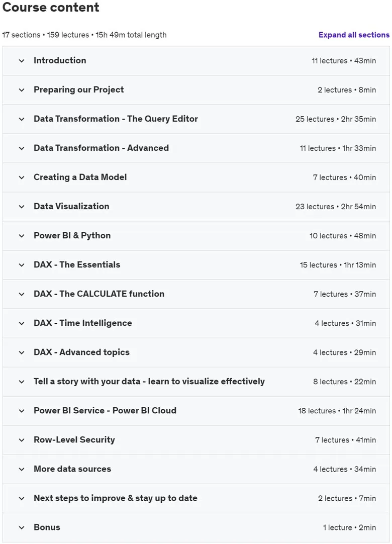The height and width of the screenshot is (544, 392).
Task: Expand the Data Transformation - Advanced chevron arrow
Action: pos(22,148)
